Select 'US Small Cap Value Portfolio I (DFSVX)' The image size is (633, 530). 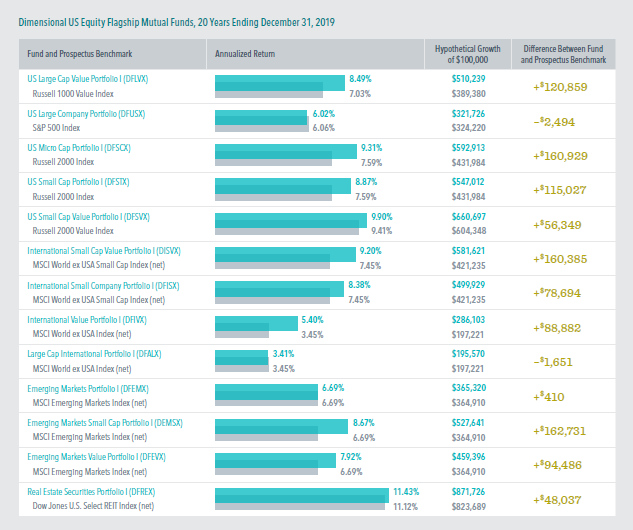point(88,217)
